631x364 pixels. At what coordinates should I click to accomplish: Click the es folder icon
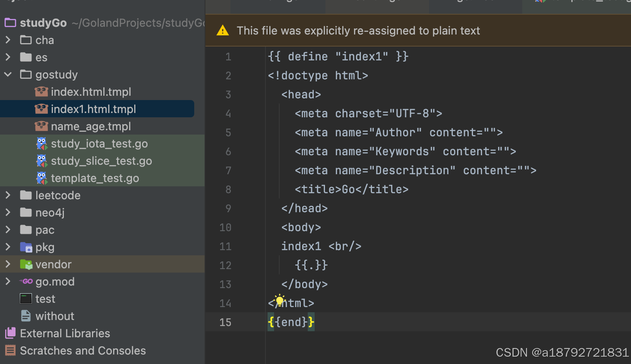pyautogui.click(x=26, y=57)
